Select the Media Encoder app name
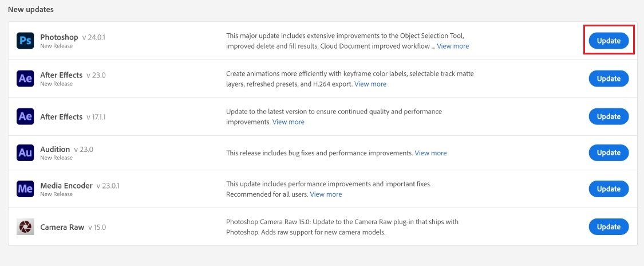This screenshot has width=644, height=266. [66, 186]
